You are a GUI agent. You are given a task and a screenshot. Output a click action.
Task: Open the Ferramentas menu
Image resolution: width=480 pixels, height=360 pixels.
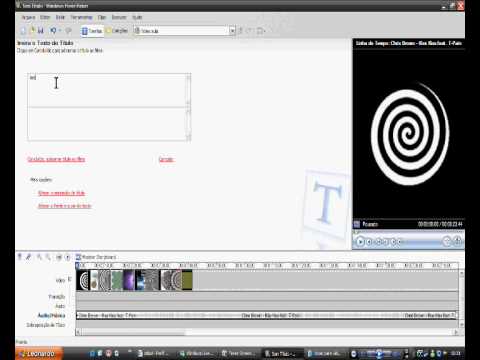tap(81, 17)
